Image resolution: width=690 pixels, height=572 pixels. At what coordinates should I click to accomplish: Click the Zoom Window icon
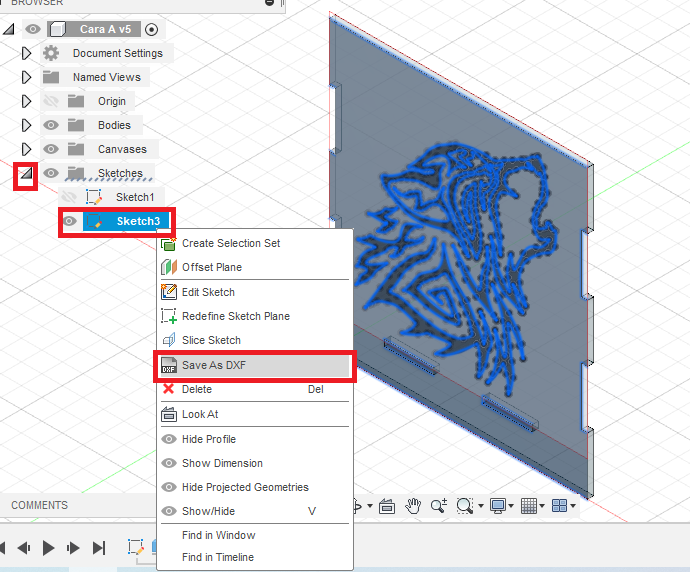[x=465, y=506]
